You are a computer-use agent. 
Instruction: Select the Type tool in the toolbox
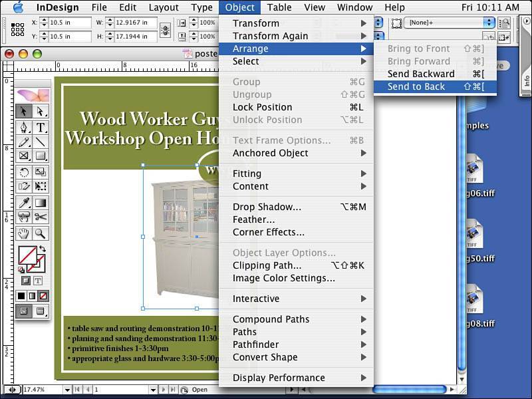[x=41, y=127]
